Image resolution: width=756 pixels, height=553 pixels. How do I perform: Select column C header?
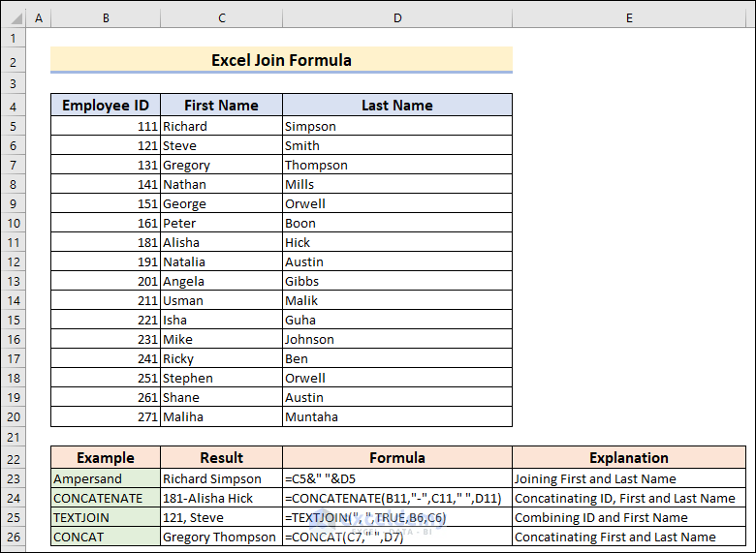tap(221, 17)
